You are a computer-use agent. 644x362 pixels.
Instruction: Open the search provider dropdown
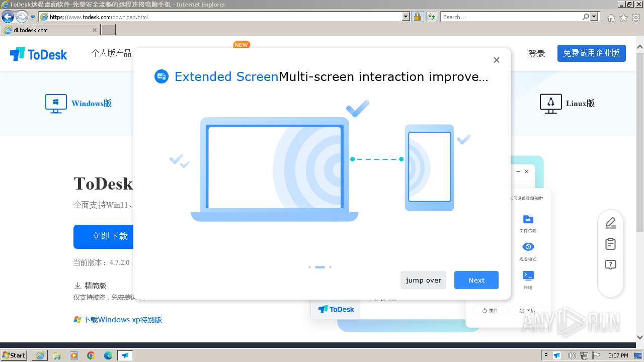(595, 17)
